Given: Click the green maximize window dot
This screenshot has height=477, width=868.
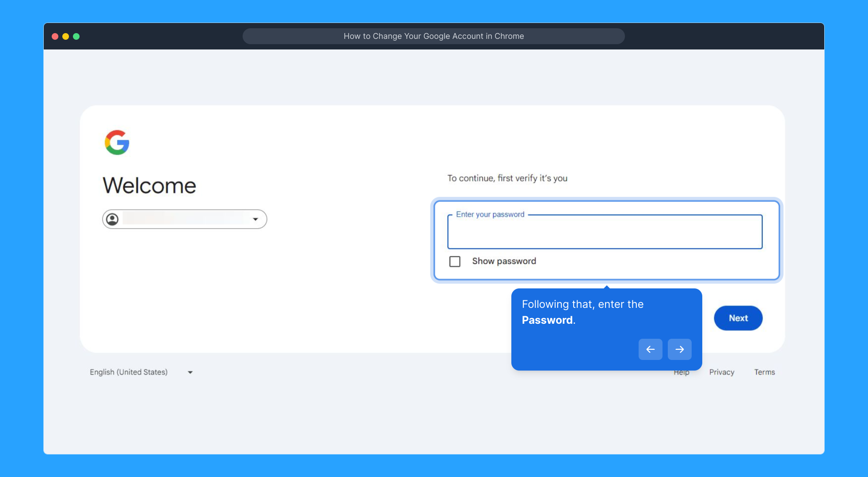Looking at the screenshot, I should (76, 36).
